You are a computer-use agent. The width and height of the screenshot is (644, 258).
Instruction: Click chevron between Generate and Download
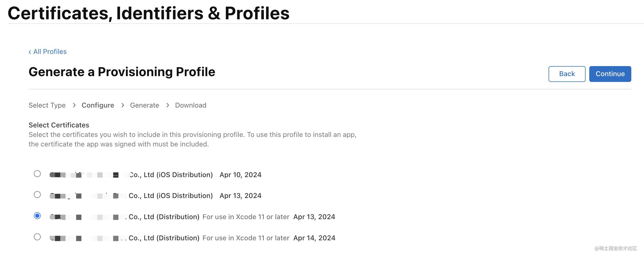tap(168, 105)
